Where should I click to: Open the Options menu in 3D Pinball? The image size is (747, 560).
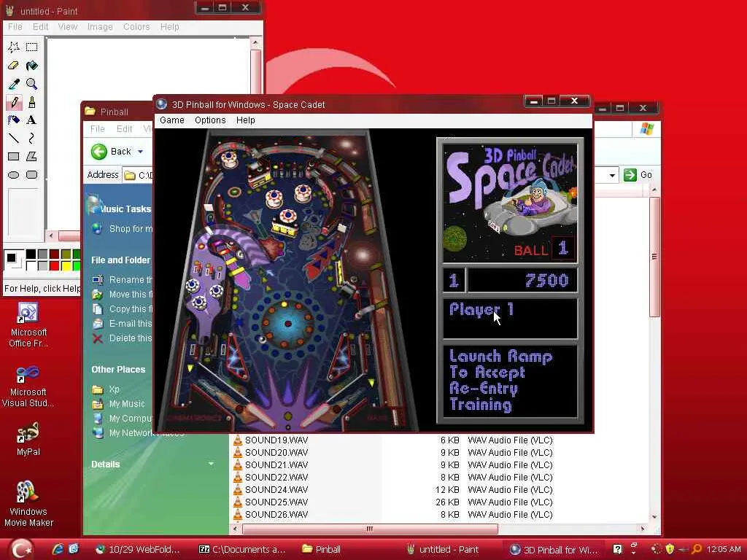(210, 120)
